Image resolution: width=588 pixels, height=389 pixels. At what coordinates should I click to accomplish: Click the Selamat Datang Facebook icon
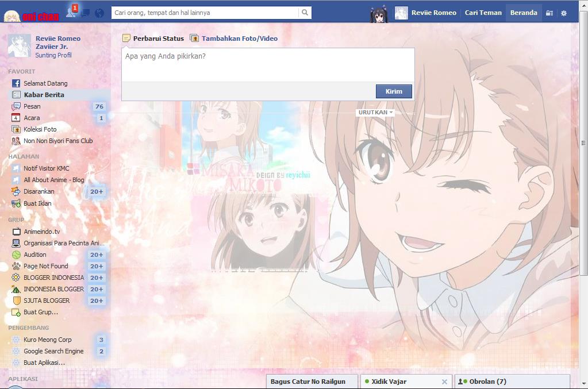tap(16, 83)
